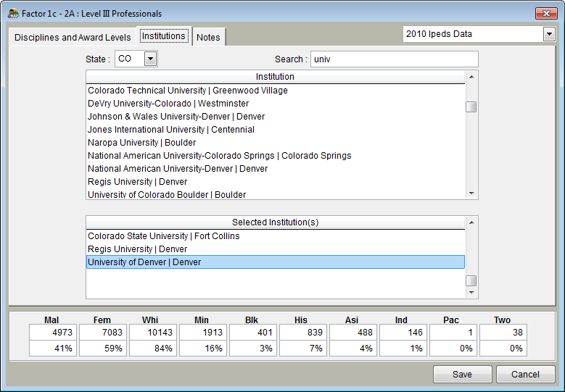This screenshot has height=392, width=565.
Task: Expand the State dropdown arrow
Action: [150, 59]
